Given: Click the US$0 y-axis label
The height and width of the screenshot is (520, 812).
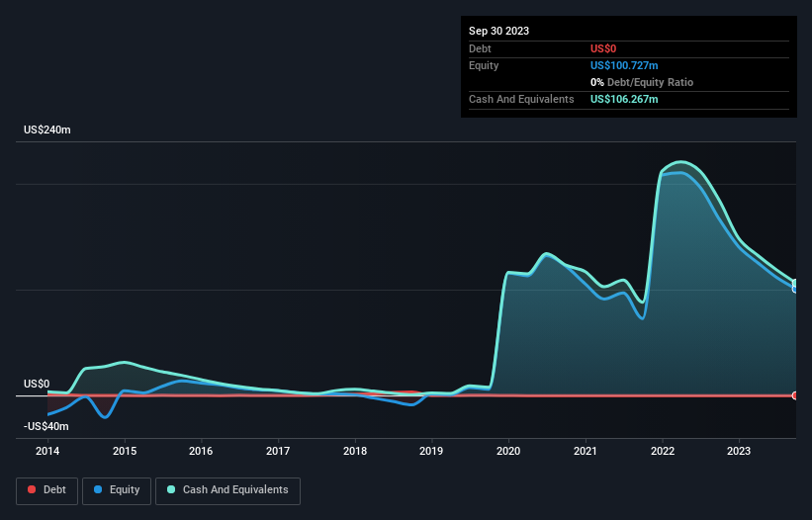Looking at the screenshot, I should tap(37, 384).
